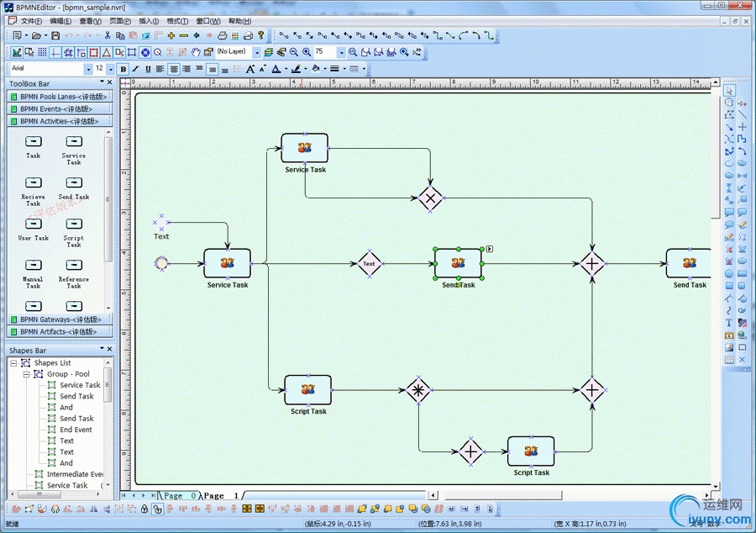Open BPMN Gateways toolbox category
The width and height of the screenshot is (756, 533).
60,319
